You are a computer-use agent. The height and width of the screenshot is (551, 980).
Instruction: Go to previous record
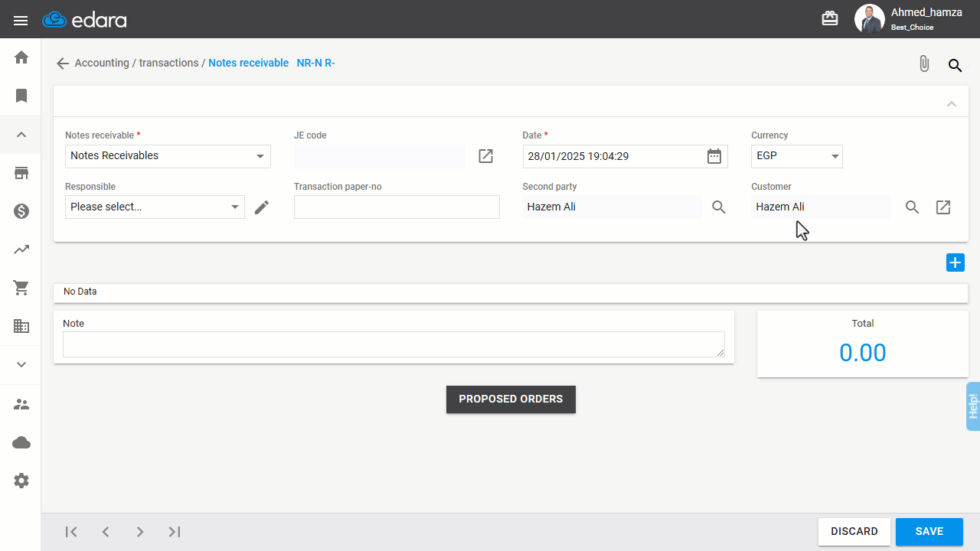[106, 532]
